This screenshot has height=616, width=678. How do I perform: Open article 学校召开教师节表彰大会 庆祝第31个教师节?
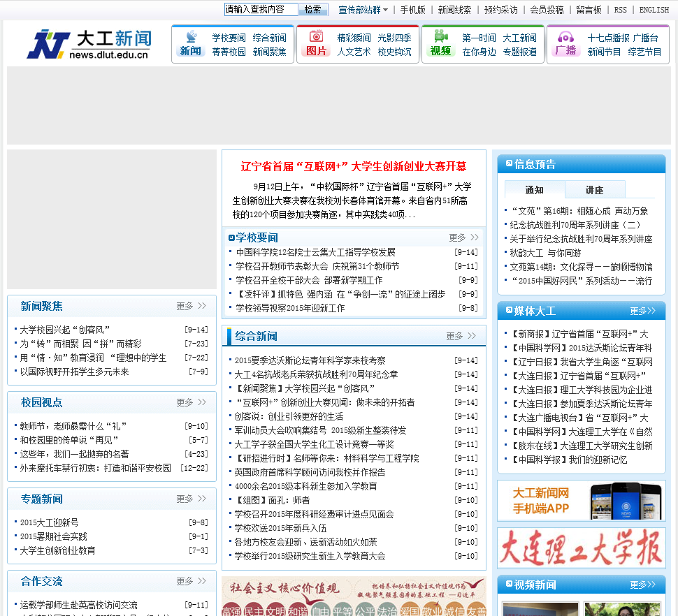click(317, 266)
